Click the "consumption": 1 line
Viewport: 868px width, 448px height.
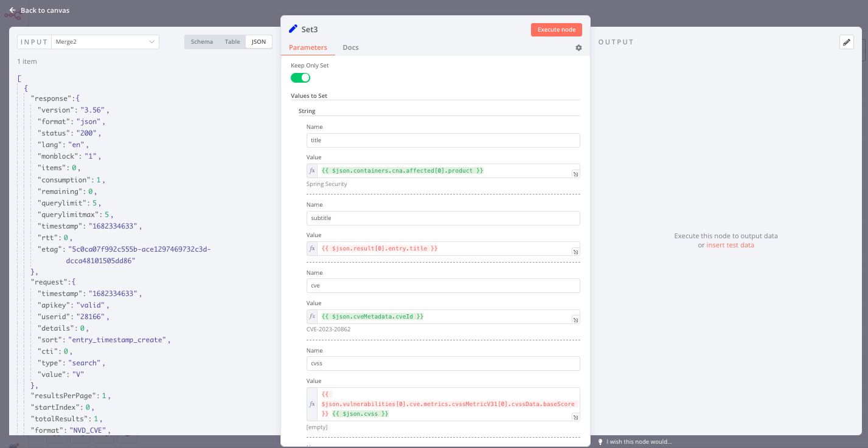(x=72, y=180)
